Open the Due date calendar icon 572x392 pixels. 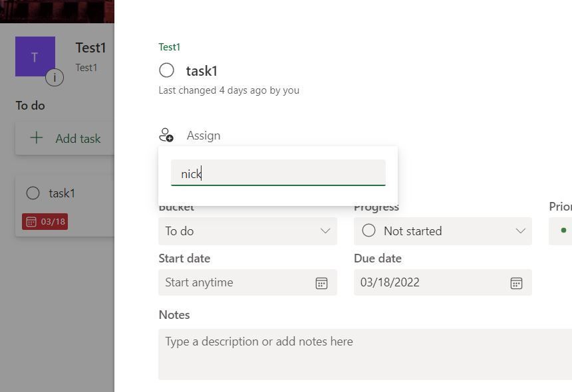(x=516, y=283)
